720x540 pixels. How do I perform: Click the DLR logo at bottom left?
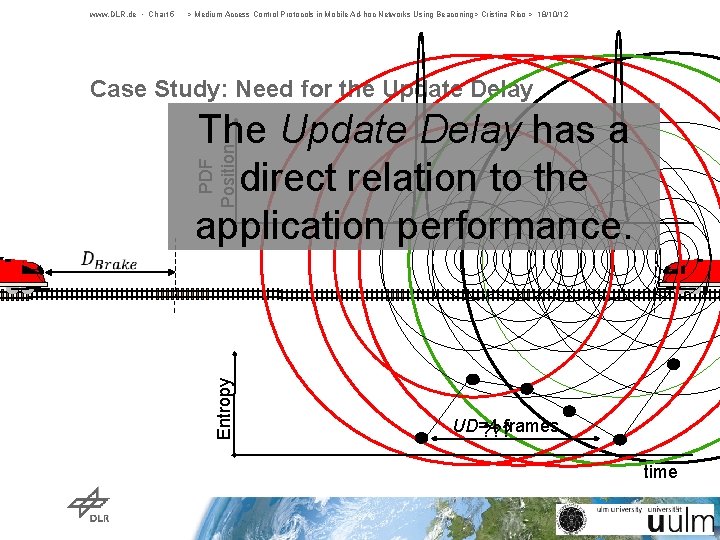tap(89, 505)
